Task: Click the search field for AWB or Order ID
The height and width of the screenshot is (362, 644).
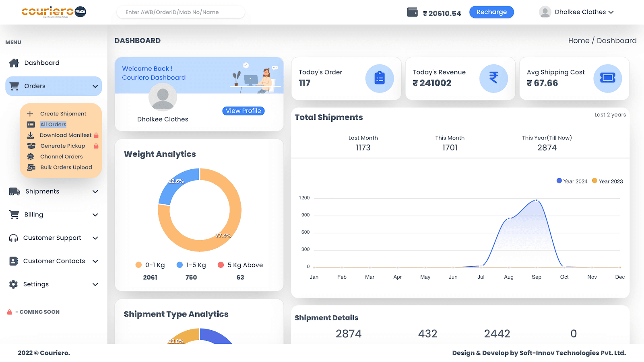Action: (180, 12)
